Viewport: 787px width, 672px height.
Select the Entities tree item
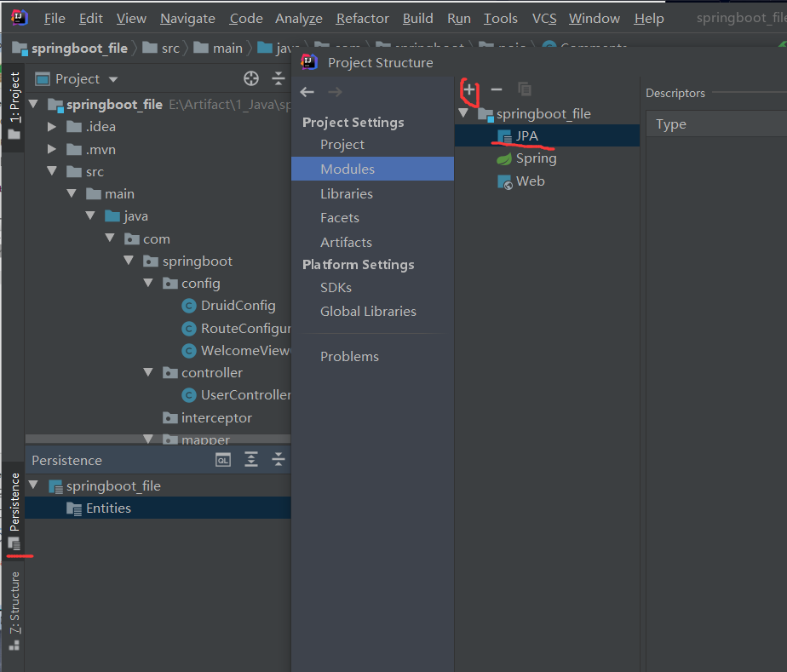(x=158, y=508)
